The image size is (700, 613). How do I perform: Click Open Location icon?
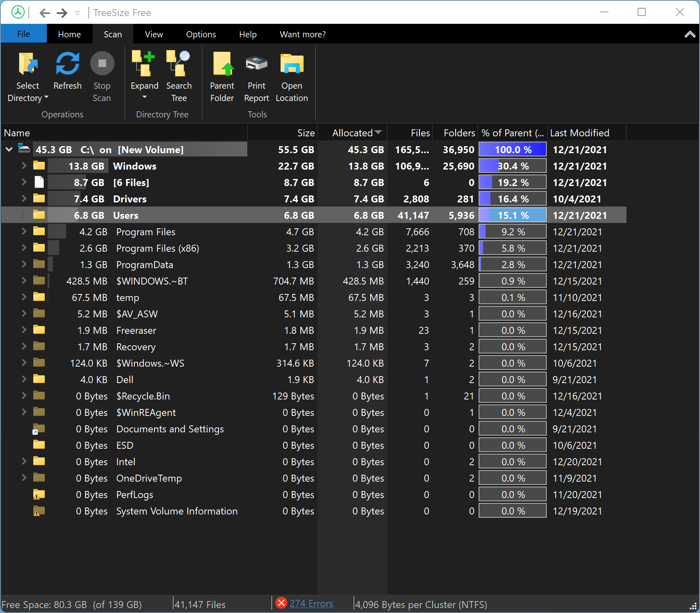click(x=292, y=64)
